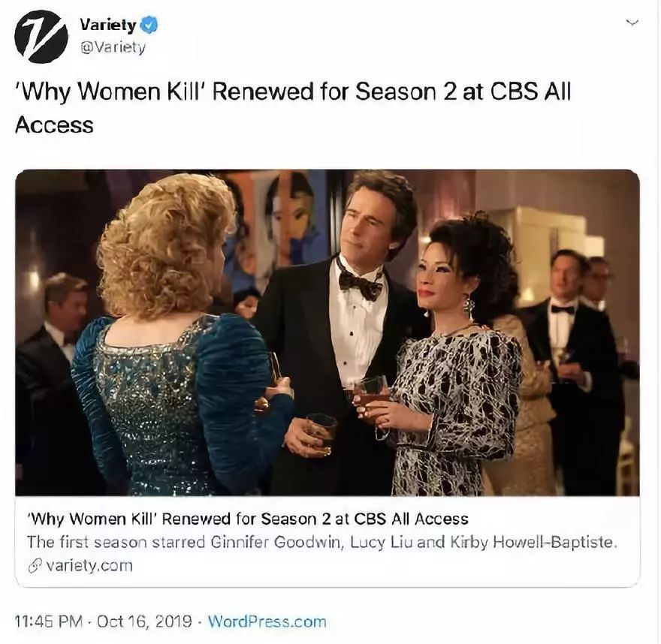Click 'Season 2' in the card title
Viewport: 661px width, 644px height.
(296, 519)
